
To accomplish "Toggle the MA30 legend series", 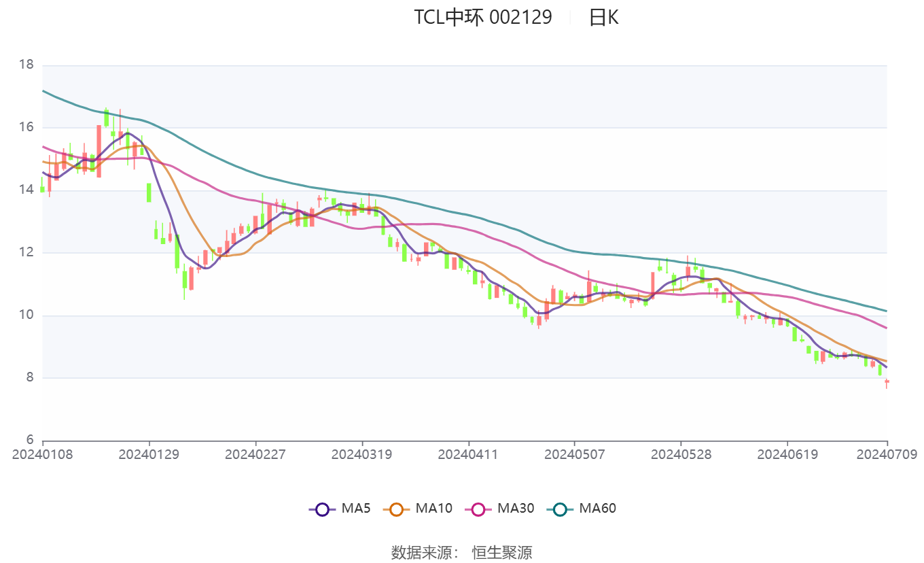I will coord(499,508).
